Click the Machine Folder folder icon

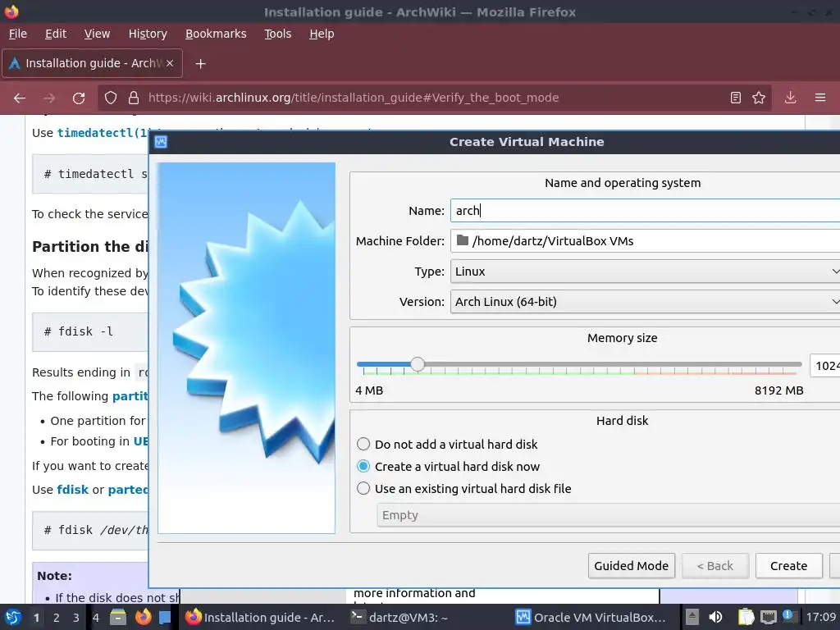click(x=463, y=240)
